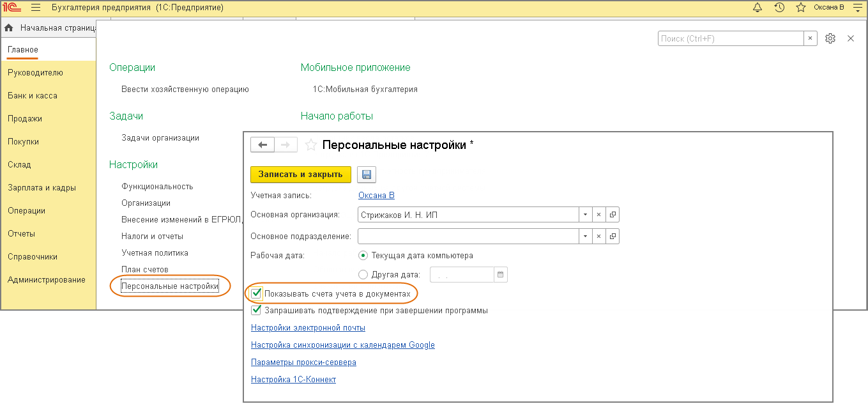Open Настройки электронной почты link
The image size is (868, 404).
pos(308,328)
